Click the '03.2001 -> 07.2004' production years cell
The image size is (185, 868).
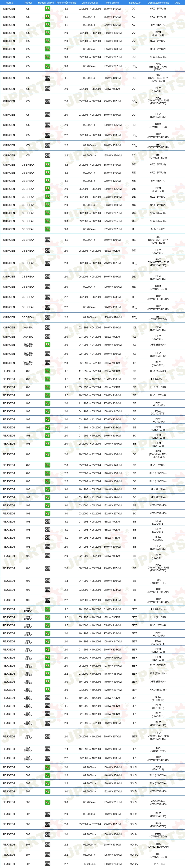pos(90,824)
